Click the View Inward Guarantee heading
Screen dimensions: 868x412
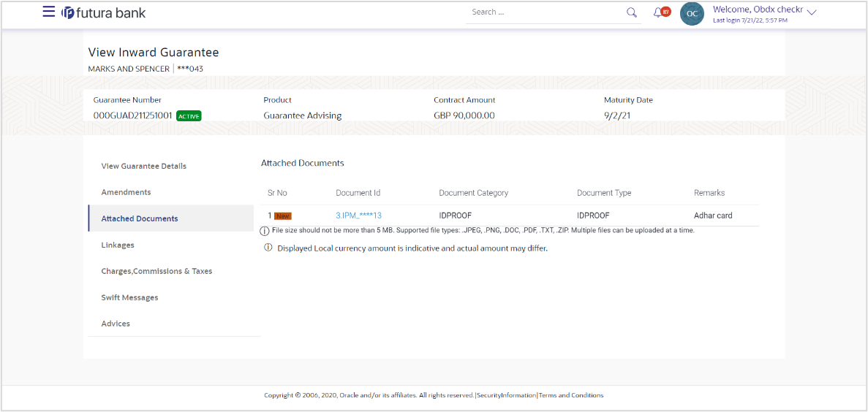154,53
